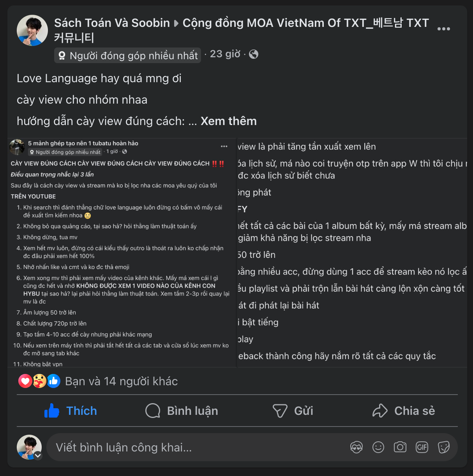The height and width of the screenshot is (476, 473).
Task: Open the sticker picker in comment box
Action: pyautogui.click(x=444, y=447)
